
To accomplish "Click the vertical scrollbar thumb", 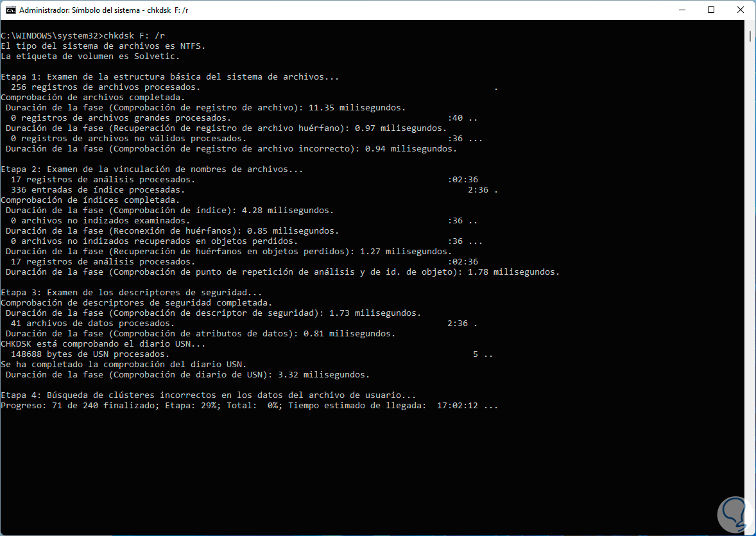I will point(750,36).
